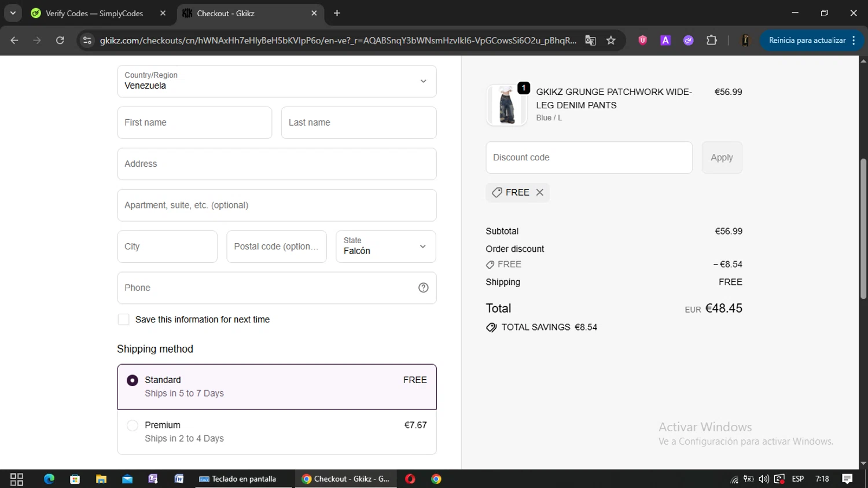Image resolution: width=868 pixels, height=488 pixels.
Task: Open Microsoft Edge from the taskbar
Action: coord(49,479)
